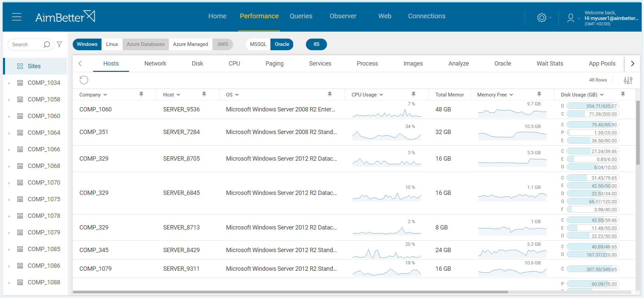Open the column settings sliders icon
Viewport: 644px width, 298px height.
[x=628, y=80]
